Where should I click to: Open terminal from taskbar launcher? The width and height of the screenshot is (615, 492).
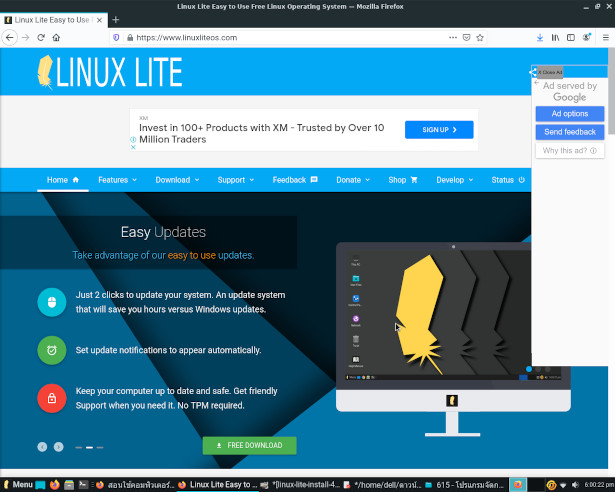(x=83, y=485)
